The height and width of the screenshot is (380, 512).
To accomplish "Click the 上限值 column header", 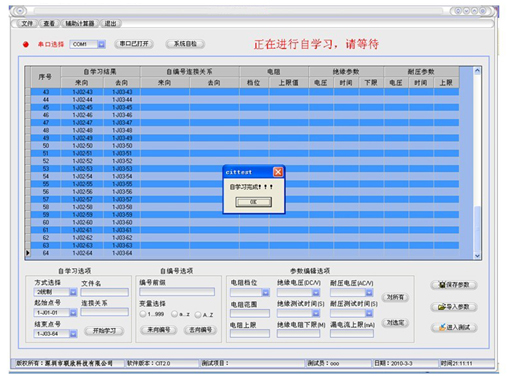I will coord(289,83).
